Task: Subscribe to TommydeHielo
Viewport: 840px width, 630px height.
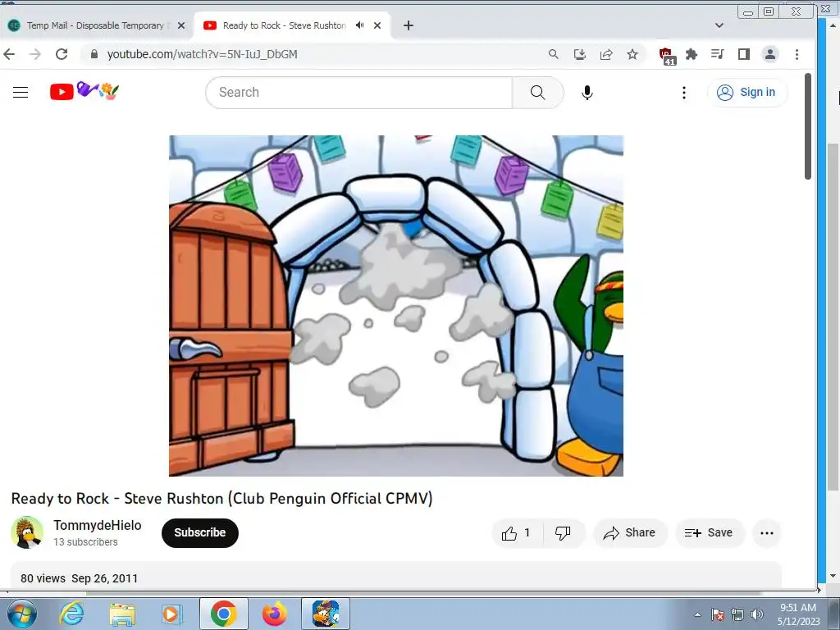Action: click(x=200, y=532)
